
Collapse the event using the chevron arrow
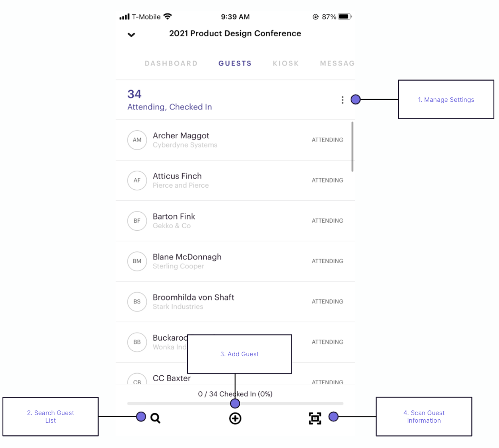[x=131, y=35]
